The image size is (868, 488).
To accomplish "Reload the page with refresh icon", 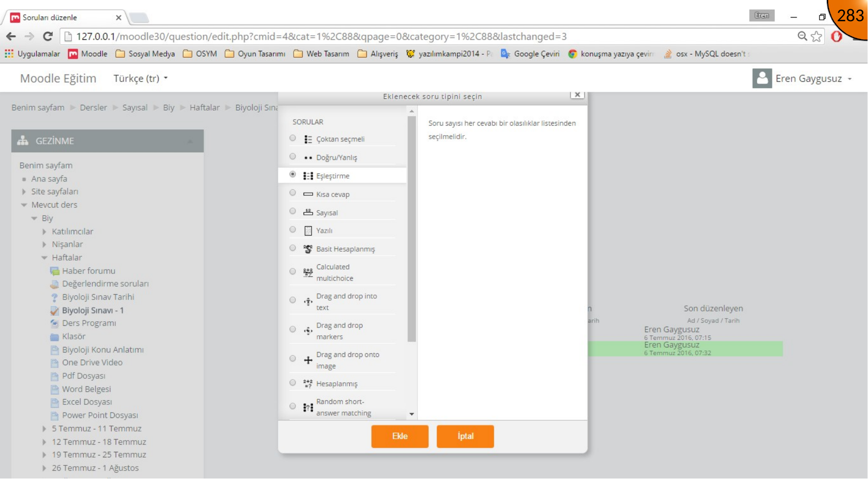I will (x=47, y=36).
